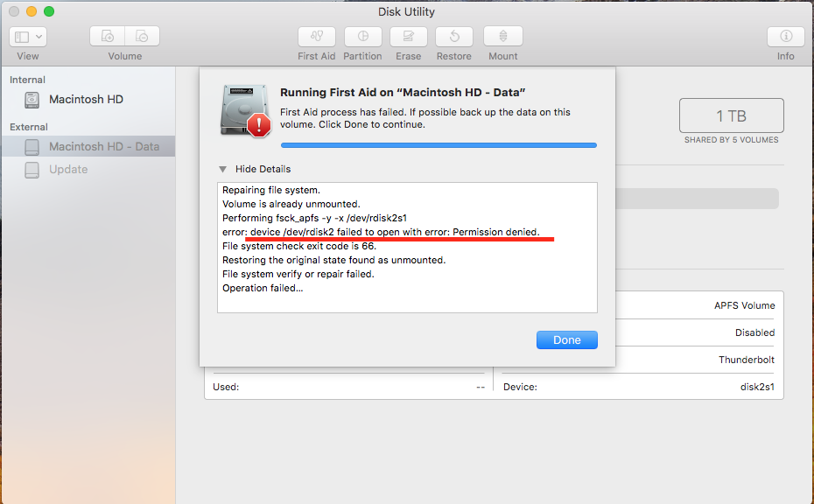Click the Macintosh HD disk icon in sidebar

pos(32,100)
